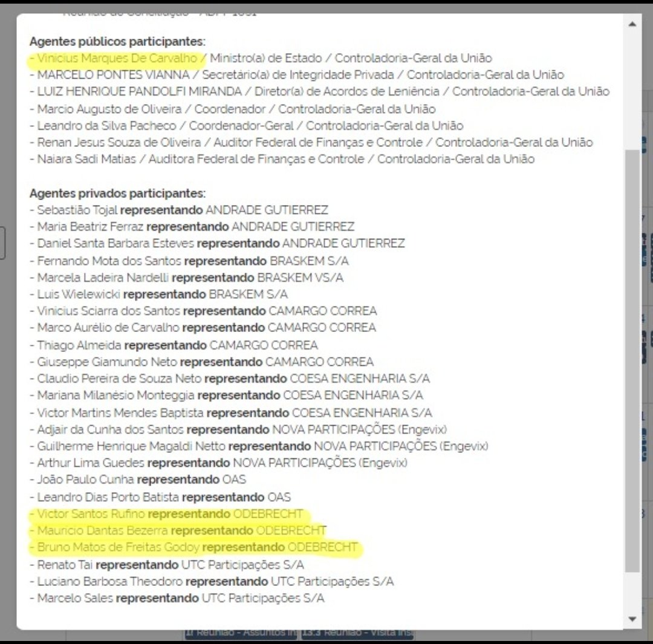Click the entry Claudio Pereira de Souza Neto
The image size is (653, 644).
click(230, 379)
